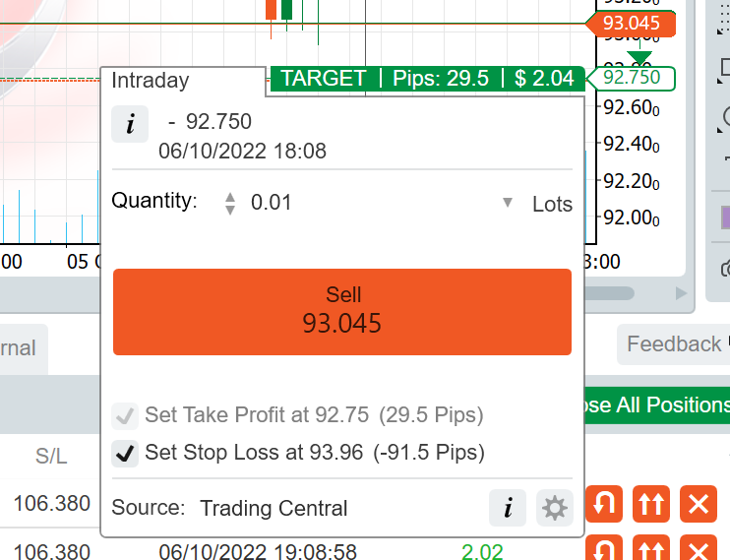Open the info icon next to Trading Central
The width and height of the screenshot is (730, 560).
[508, 508]
